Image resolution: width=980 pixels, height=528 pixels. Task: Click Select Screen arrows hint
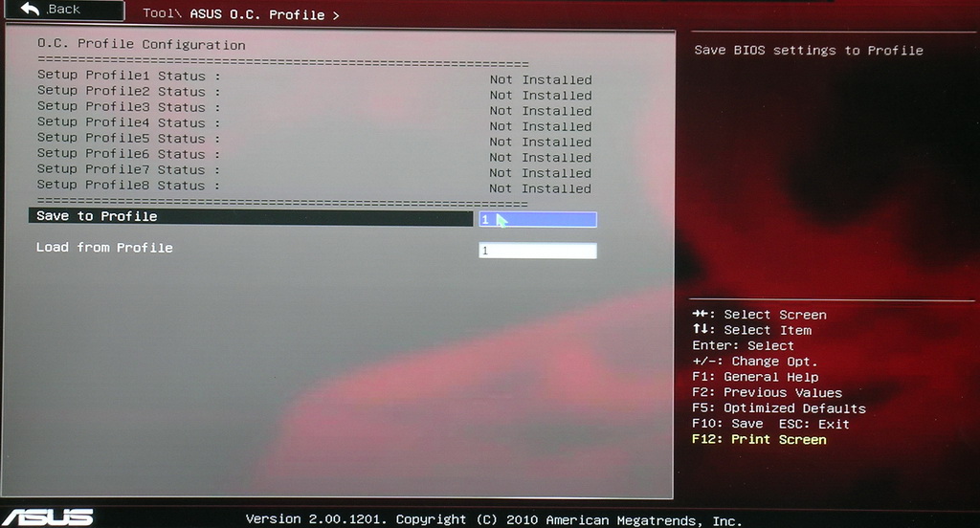(x=759, y=315)
